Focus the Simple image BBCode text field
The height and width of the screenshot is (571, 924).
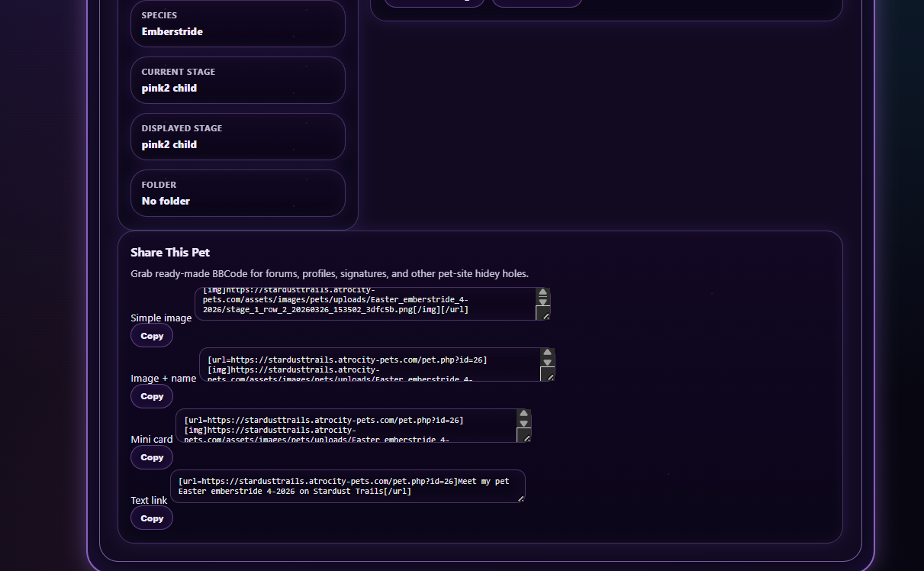click(365, 304)
